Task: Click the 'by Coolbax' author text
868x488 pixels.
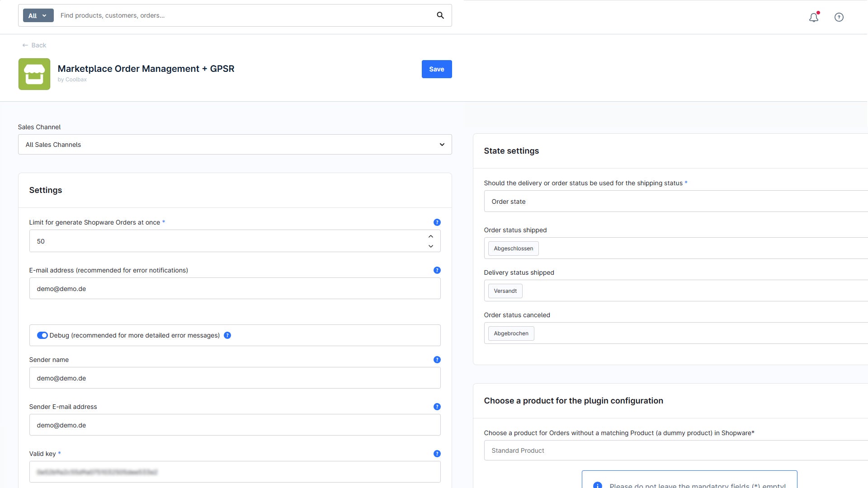Action: [72, 80]
